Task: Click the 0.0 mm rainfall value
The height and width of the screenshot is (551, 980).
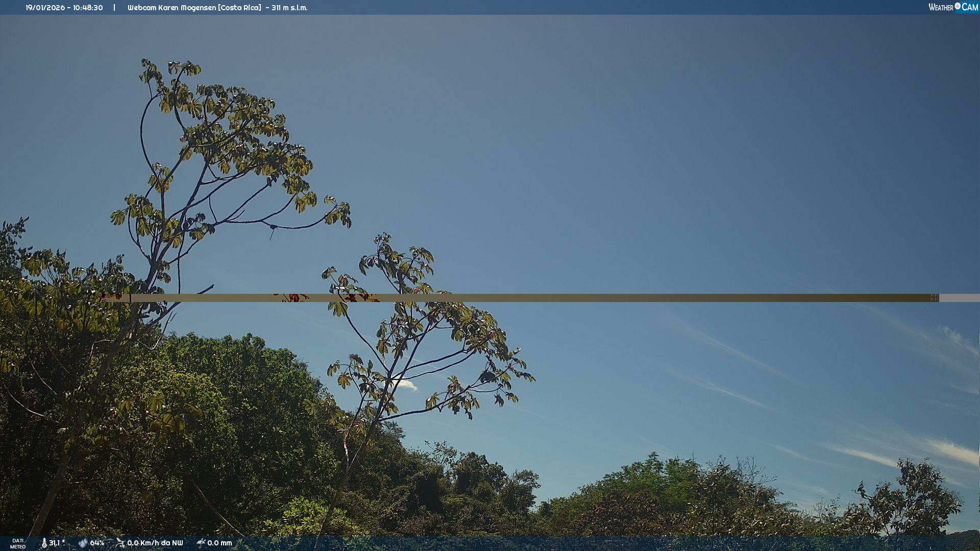Action: click(219, 543)
